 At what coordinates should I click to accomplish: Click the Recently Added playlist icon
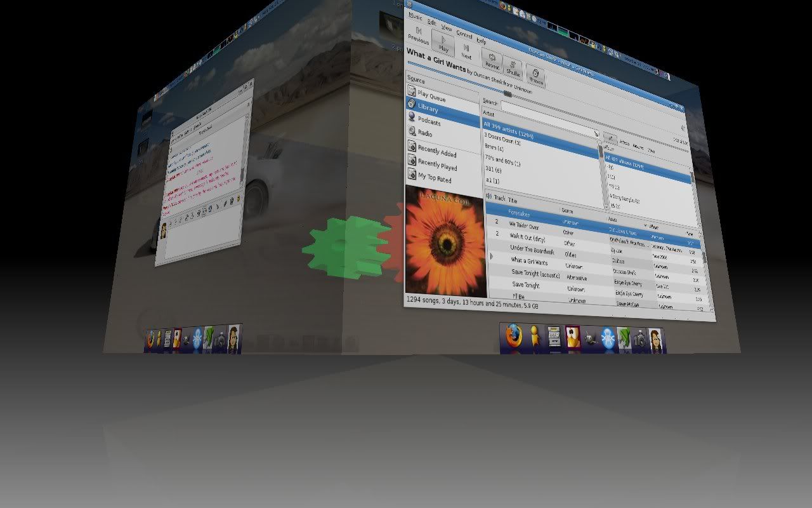(x=412, y=147)
